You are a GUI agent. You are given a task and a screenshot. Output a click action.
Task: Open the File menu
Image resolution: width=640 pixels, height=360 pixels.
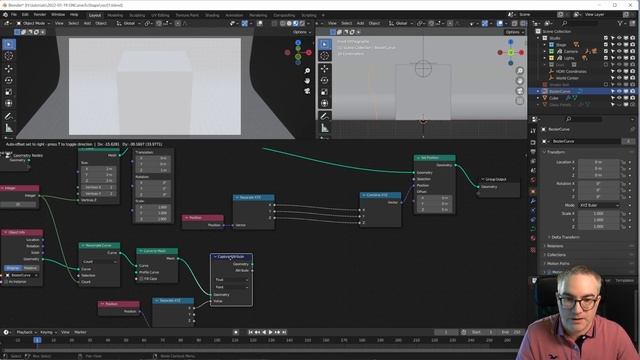14,15
